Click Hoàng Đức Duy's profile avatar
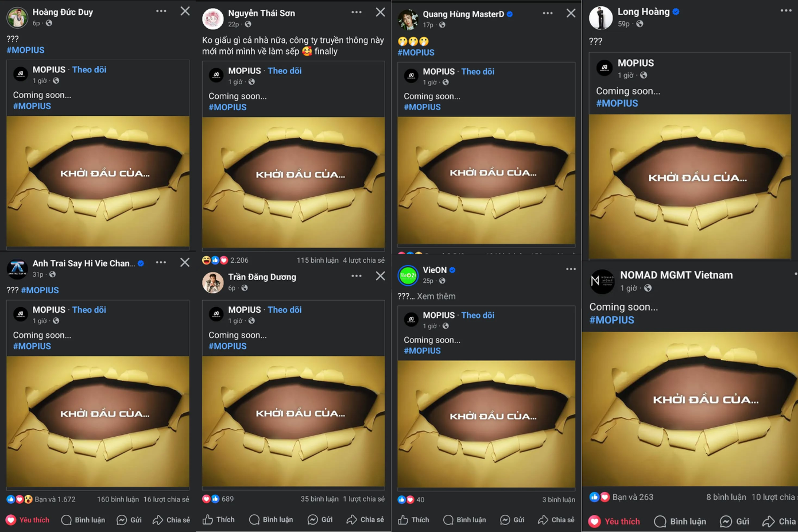This screenshot has height=532, width=798. (17, 17)
